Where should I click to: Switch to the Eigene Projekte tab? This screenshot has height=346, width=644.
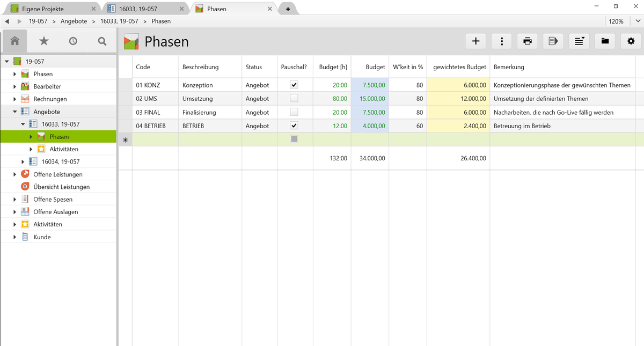(43, 9)
